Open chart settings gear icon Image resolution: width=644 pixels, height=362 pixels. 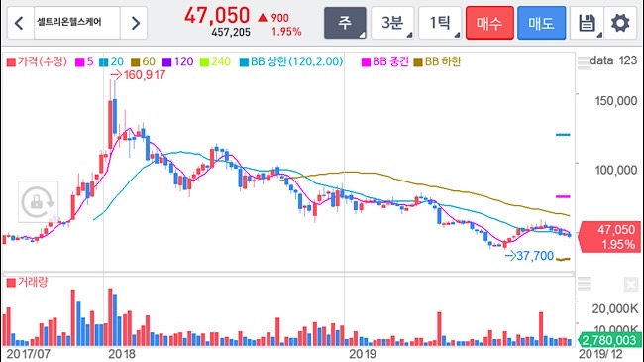point(620,23)
